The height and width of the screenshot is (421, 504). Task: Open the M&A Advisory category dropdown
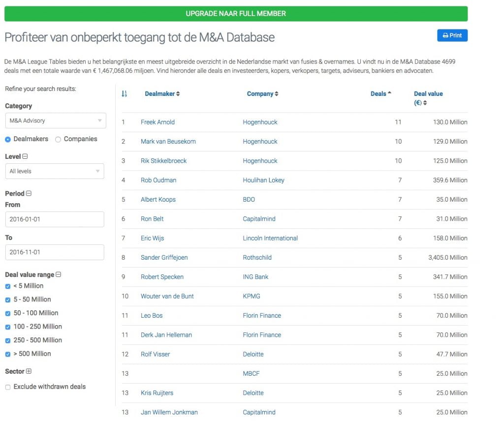click(x=54, y=120)
